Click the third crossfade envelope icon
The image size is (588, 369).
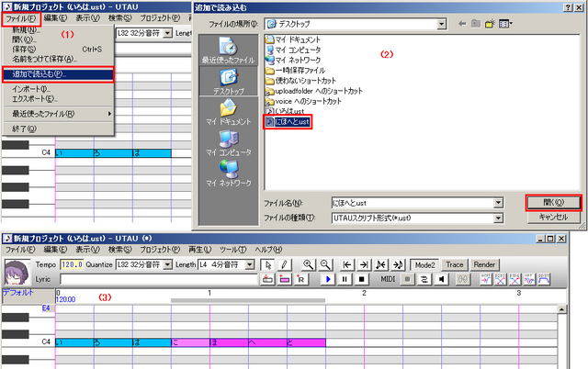click(x=514, y=279)
